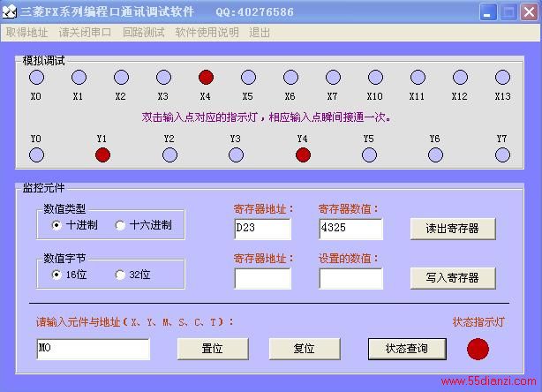Click the 退出 menu item
This screenshot has width=542, height=392.
[x=260, y=33]
